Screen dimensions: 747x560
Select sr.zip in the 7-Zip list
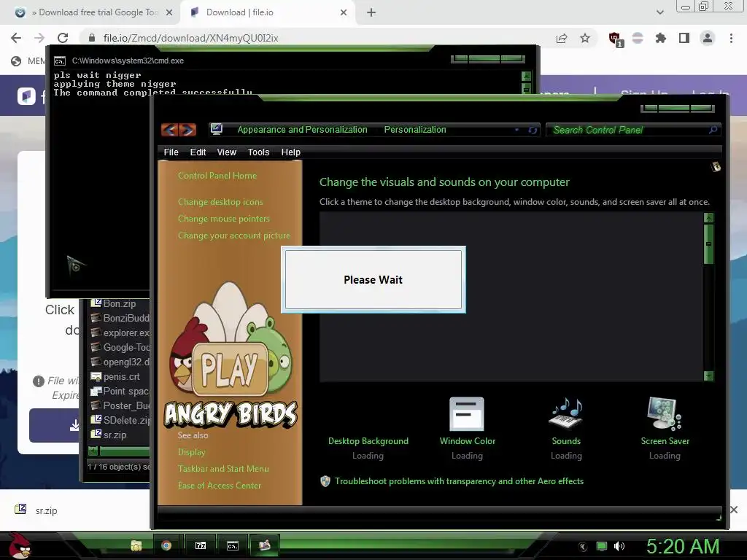click(x=115, y=435)
